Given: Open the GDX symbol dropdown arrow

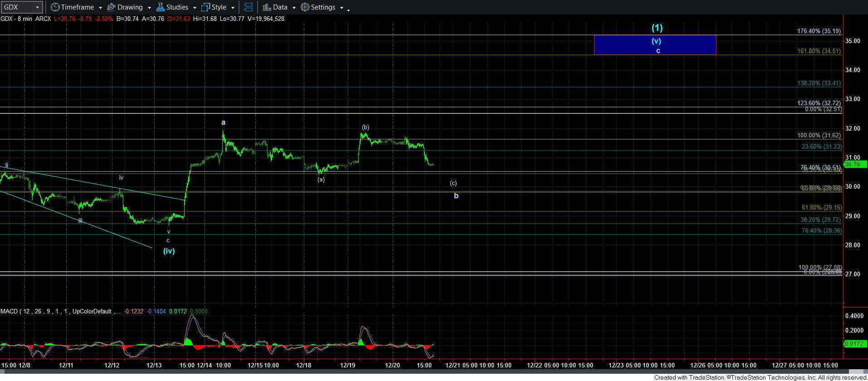Looking at the screenshot, I should (x=37, y=7).
